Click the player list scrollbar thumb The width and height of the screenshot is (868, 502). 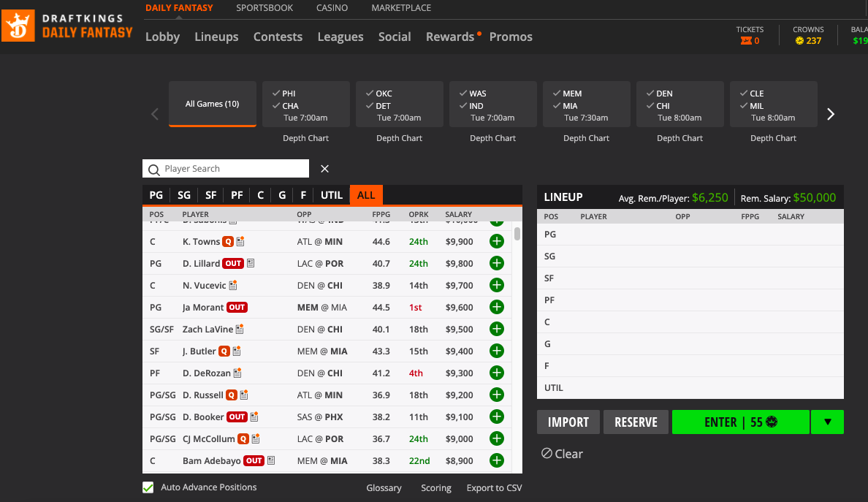click(517, 234)
